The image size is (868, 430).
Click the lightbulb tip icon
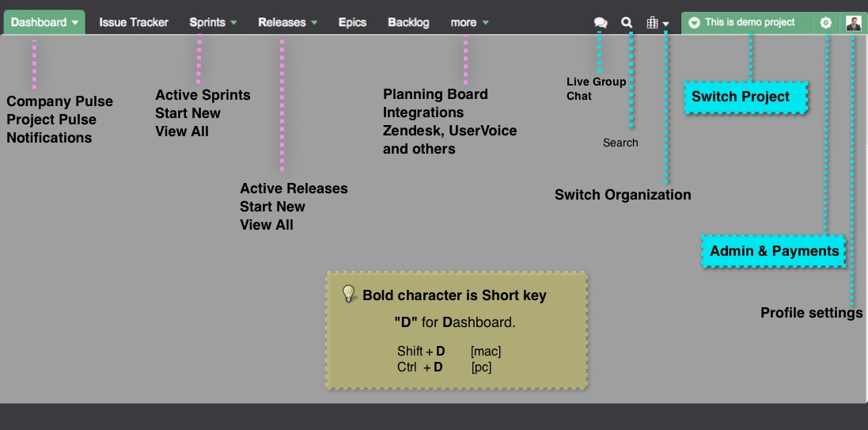348,294
